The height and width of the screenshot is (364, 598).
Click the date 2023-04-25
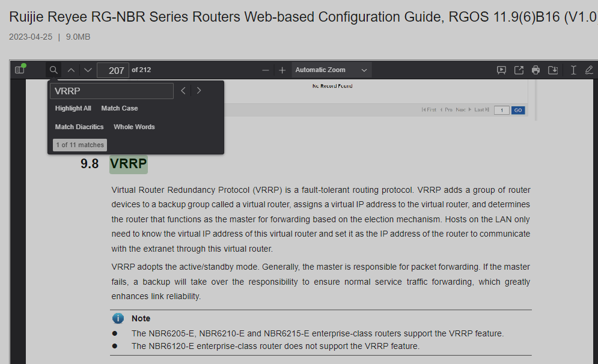pyautogui.click(x=31, y=37)
